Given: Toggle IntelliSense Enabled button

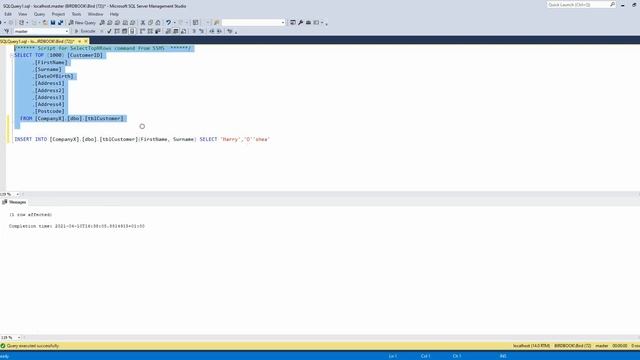Looking at the screenshot, I should click(132, 31).
